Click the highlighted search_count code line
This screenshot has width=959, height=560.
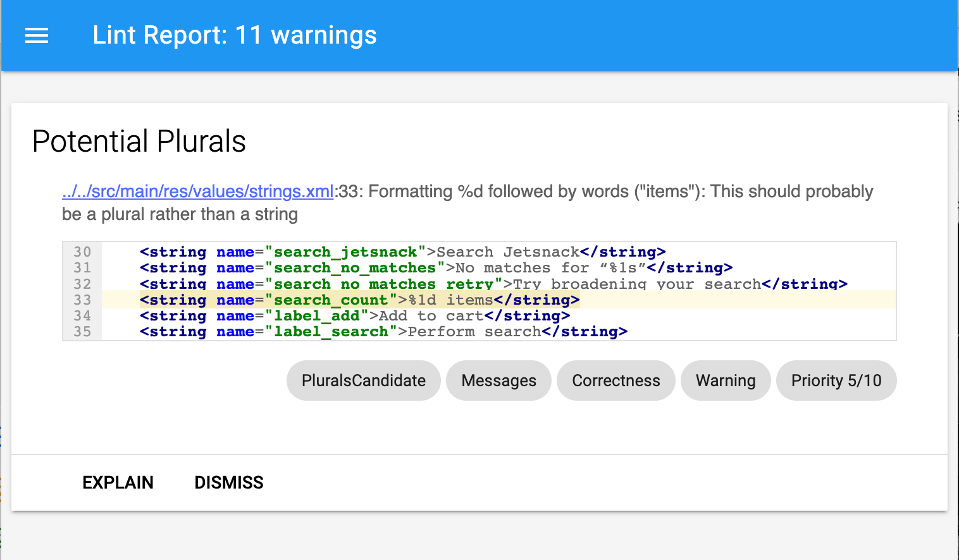359,300
